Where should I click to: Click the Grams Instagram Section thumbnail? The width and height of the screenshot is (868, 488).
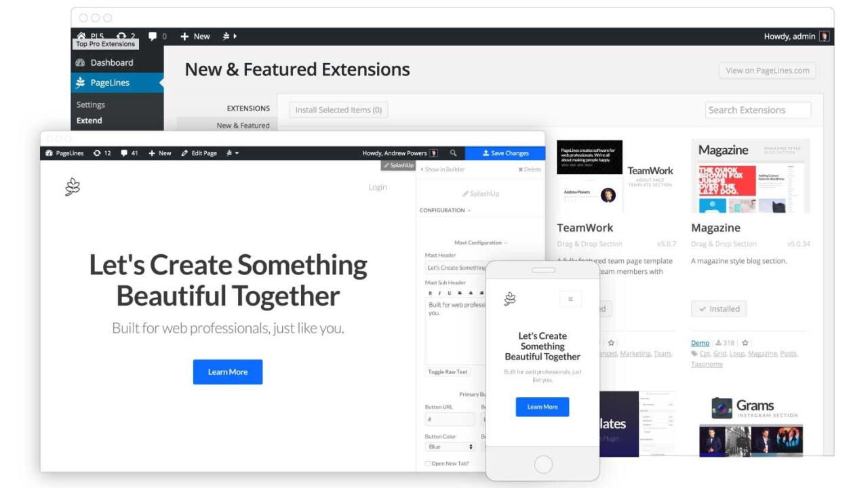(751, 426)
